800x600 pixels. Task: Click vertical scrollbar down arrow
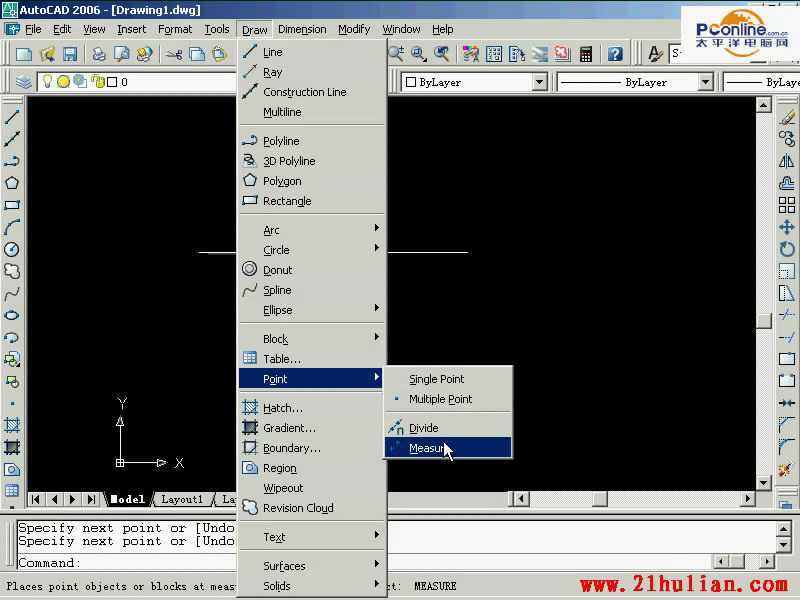763,482
